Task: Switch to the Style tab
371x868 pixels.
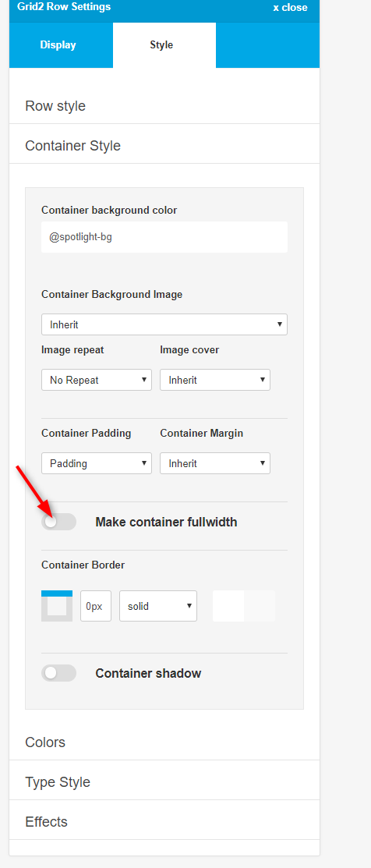Action: click(161, 45)
